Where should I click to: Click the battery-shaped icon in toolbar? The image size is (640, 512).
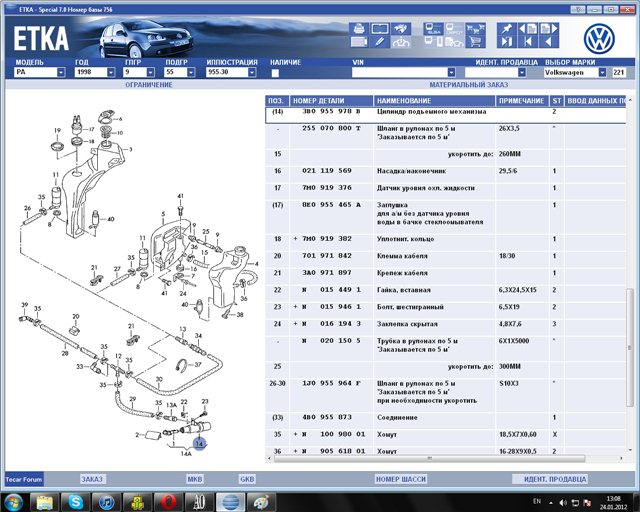[359, 42]
